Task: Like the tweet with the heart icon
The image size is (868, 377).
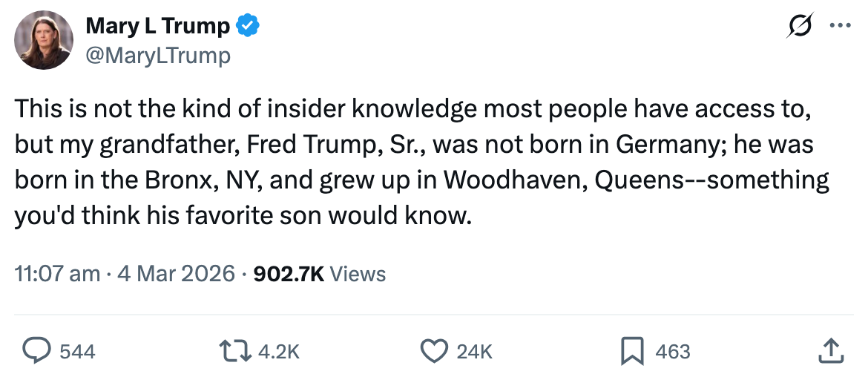Action: 434,350
